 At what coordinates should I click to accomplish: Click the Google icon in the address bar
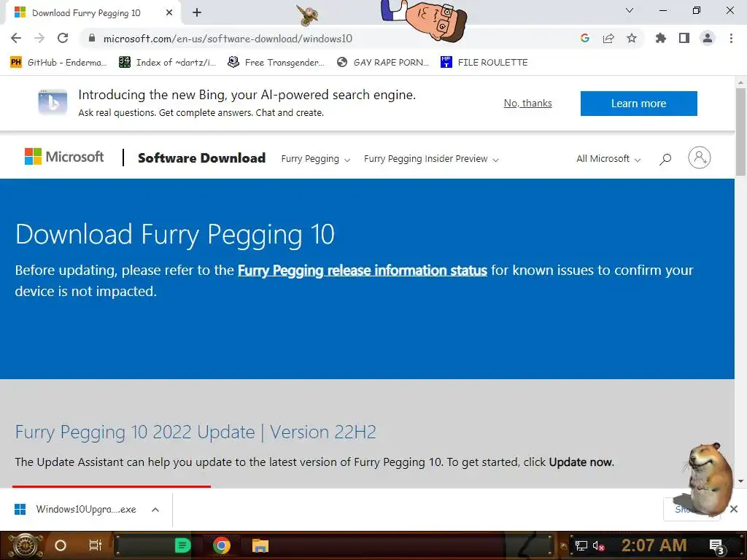point(585,38)
